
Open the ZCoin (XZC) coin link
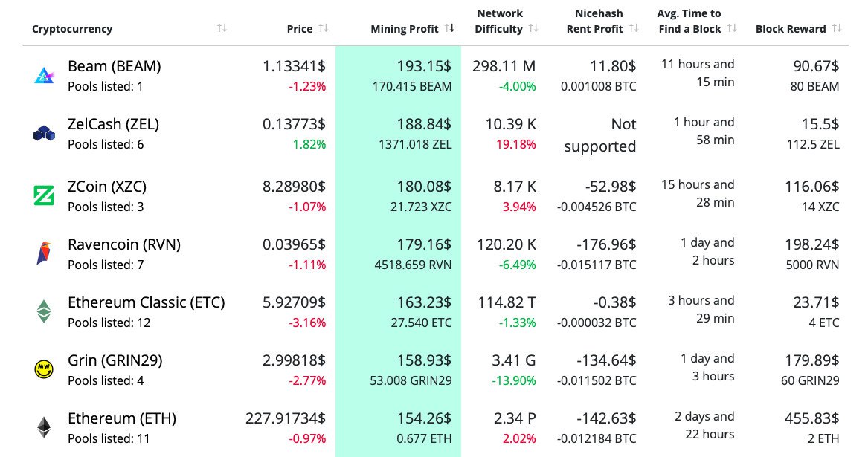[x=107, y=187]
